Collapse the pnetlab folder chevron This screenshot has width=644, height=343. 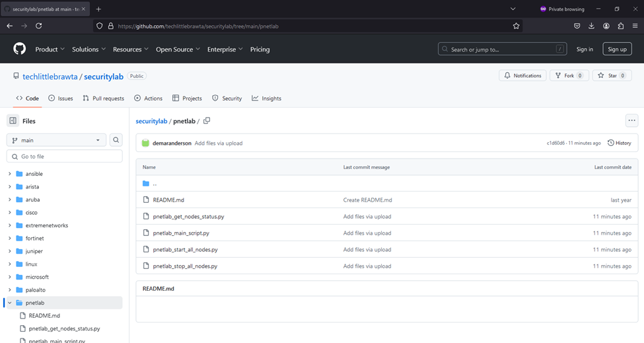coord(10,303)
